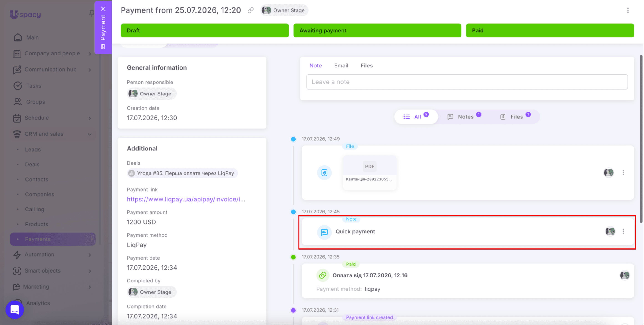The image size is (644, 325).
Task: Expand Automation submenu
Action: click(x=90, y=255)
